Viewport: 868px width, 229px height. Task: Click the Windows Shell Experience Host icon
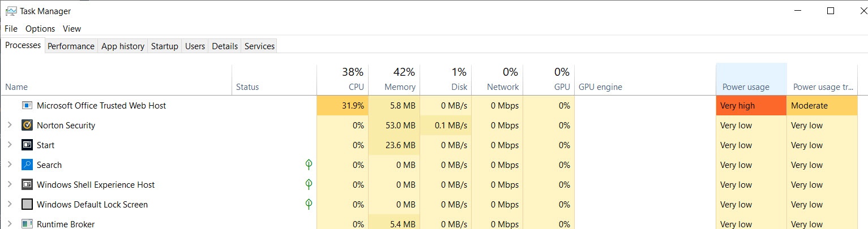[x=27, y=184]
